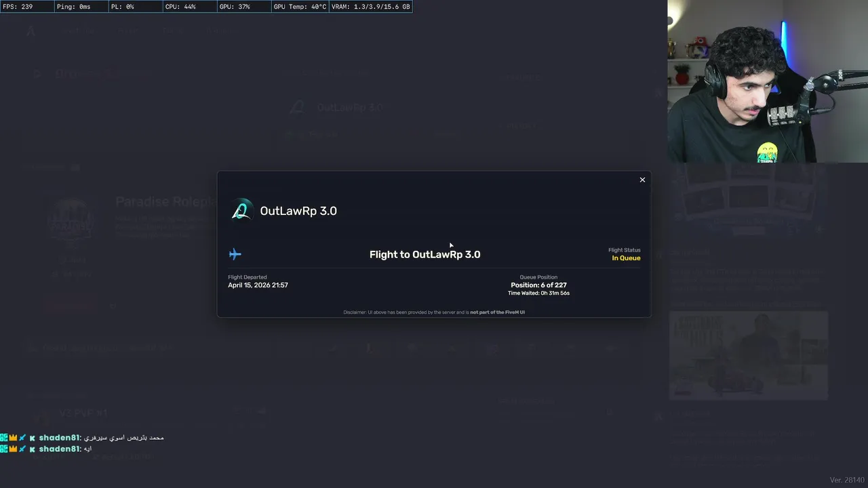Click sword badge on the 'محمد' chat message
This screenshot has height=488, width=868.
[22, 438]
